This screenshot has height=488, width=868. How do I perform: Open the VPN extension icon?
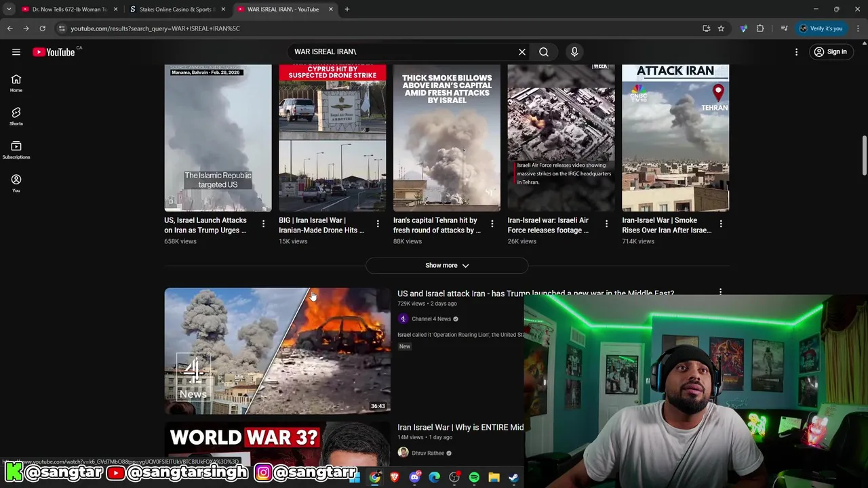(x=744, y=28)
